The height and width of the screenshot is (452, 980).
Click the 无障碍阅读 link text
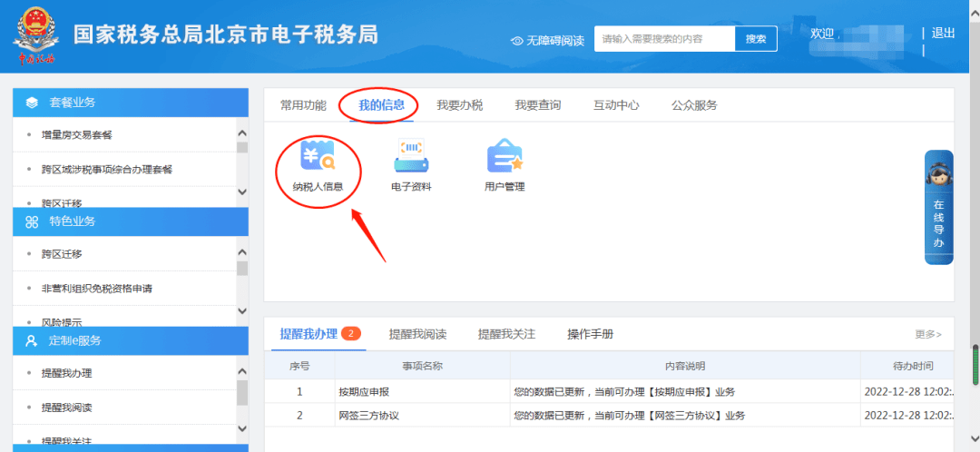coord(555,41)
